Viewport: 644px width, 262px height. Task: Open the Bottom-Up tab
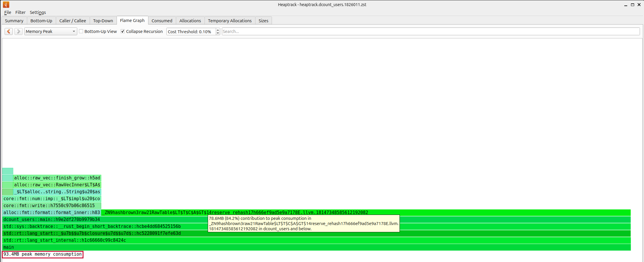coord(41,21)
